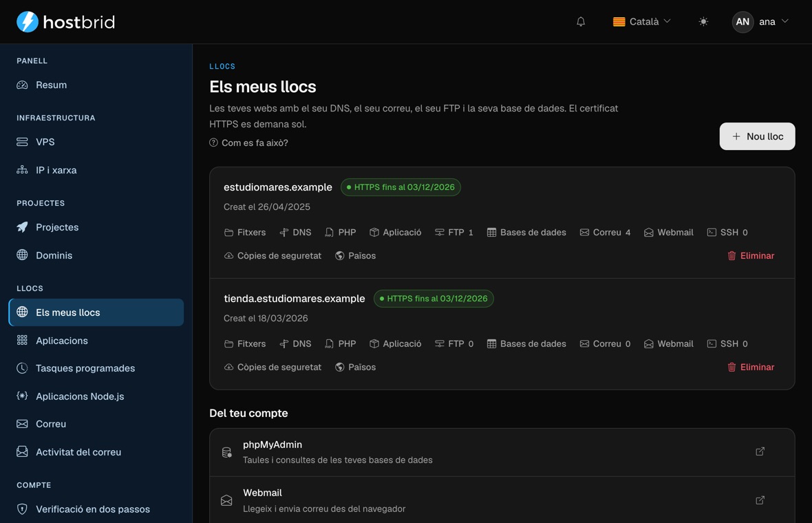Open Correu in the sidebar
Screen dimensions: 812x523
[96, 424]
